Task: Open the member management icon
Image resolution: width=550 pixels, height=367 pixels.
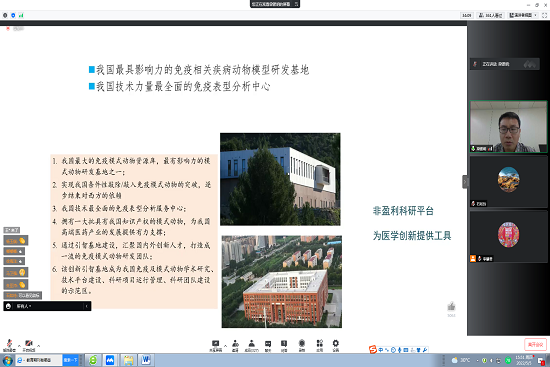Action: (x=251, y=345)
